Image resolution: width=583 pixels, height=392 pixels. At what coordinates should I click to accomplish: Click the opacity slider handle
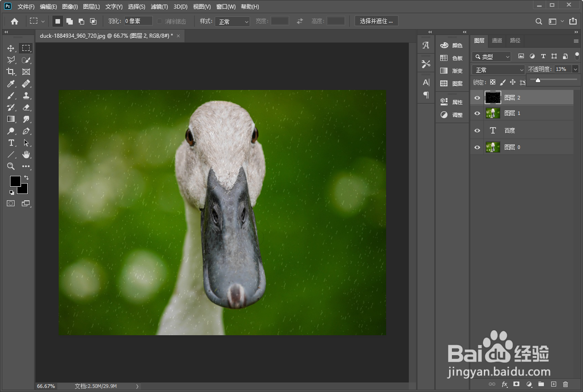click(538, 80)
